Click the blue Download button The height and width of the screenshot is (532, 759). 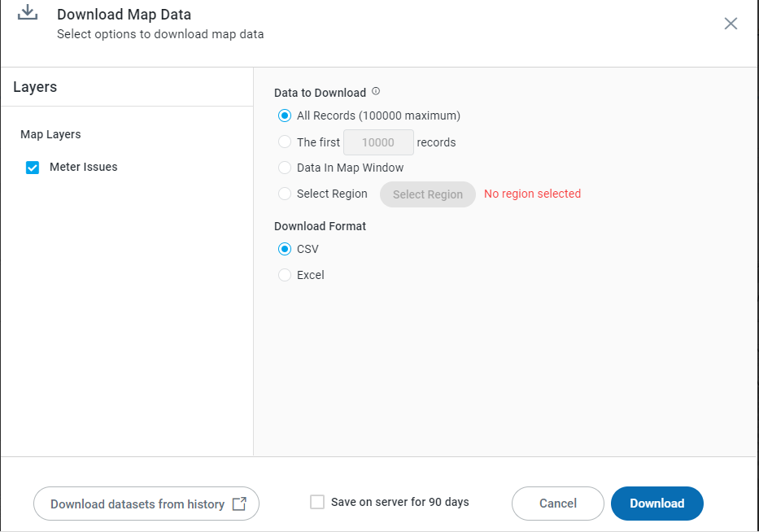656,504
